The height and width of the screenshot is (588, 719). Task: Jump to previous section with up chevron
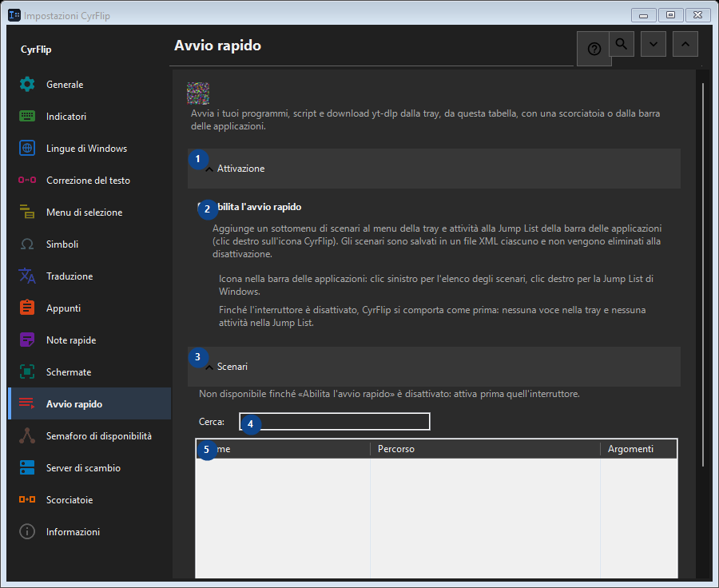click(685, 44)
